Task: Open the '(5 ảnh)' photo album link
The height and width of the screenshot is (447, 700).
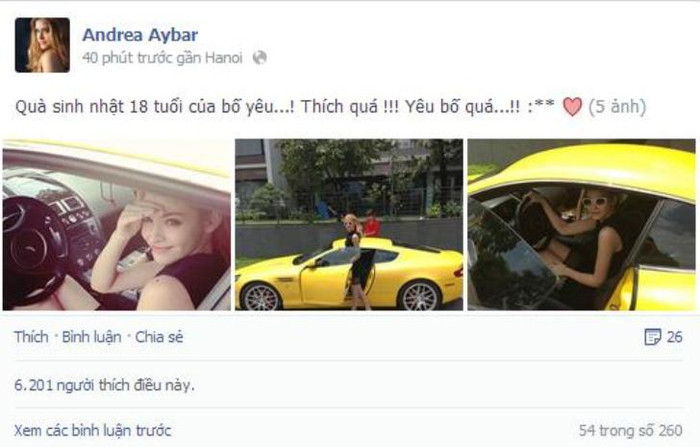Action: (617, 107)
